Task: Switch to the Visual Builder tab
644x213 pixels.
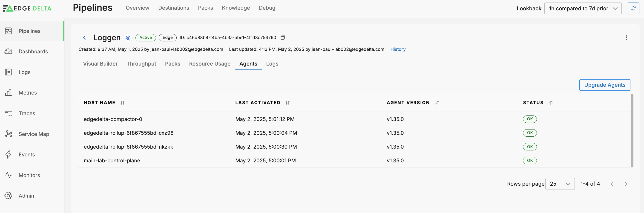Action: [x=100, y=64]
